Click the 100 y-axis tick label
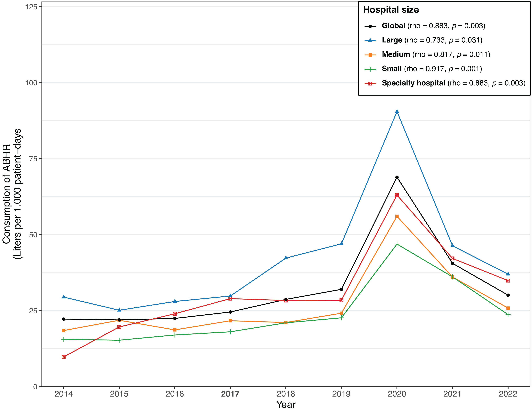Screen dimensions: 532x414 click(x=31, y=83)
